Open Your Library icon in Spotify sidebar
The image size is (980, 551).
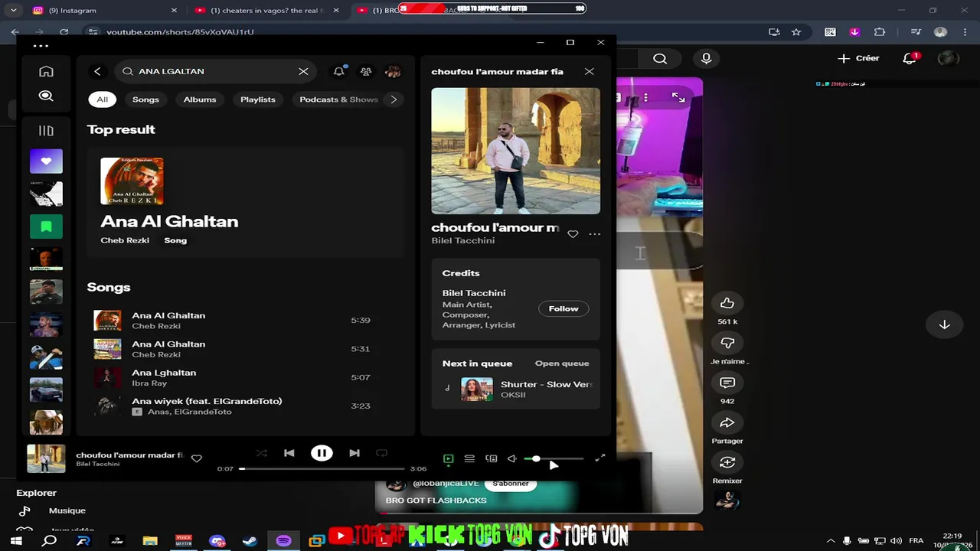tap(46, 131)
